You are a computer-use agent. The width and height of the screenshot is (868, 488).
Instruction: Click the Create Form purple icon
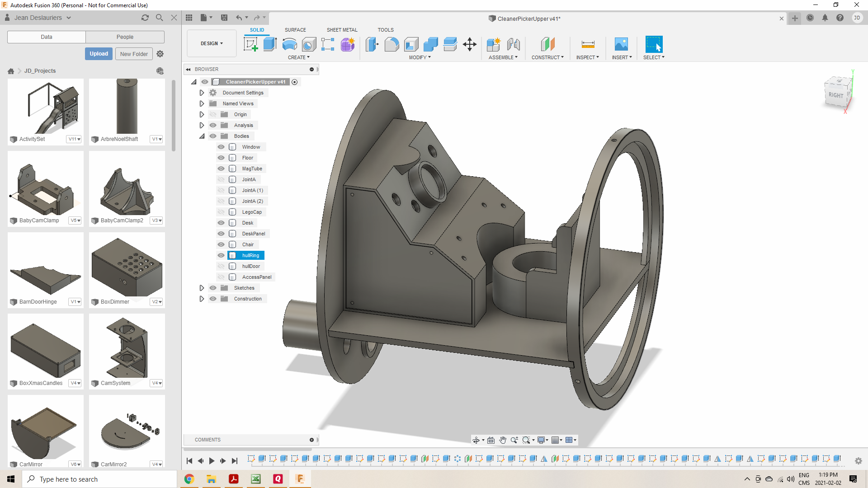pyautogui.click(x=348, y=44)
